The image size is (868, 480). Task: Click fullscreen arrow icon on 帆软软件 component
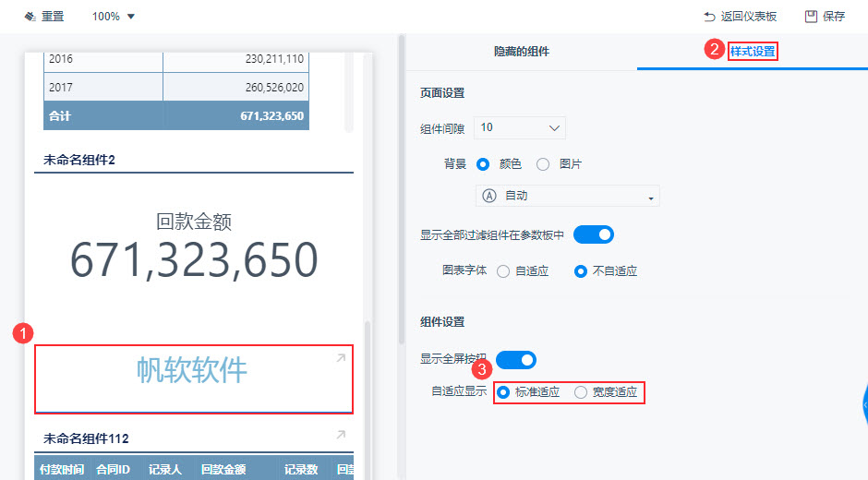click(341, 358)
